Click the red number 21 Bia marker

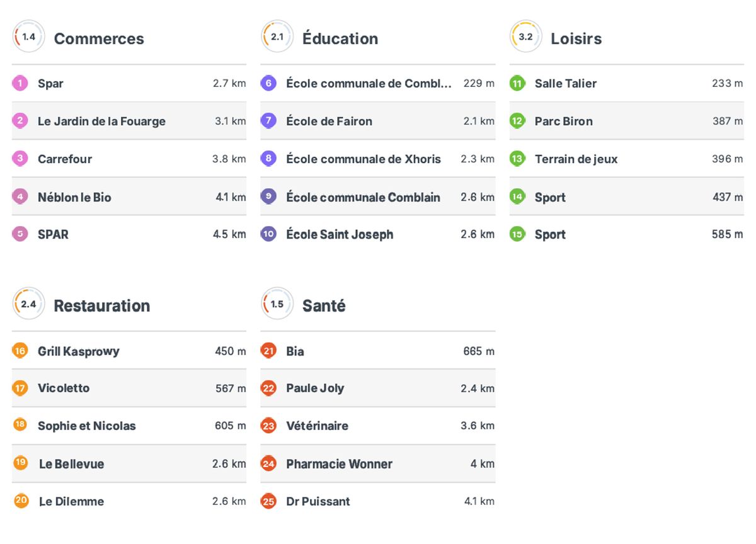pyautogui.click(x=268, y=351)
